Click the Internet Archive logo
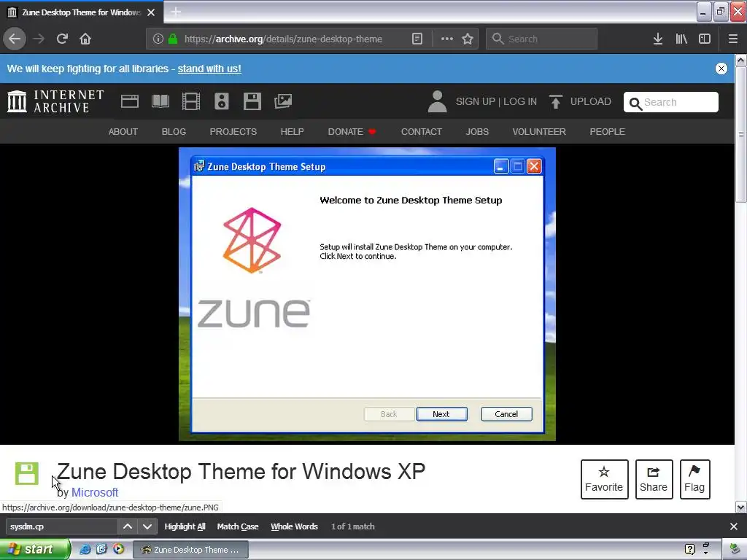747x560 pixels. 55,101
